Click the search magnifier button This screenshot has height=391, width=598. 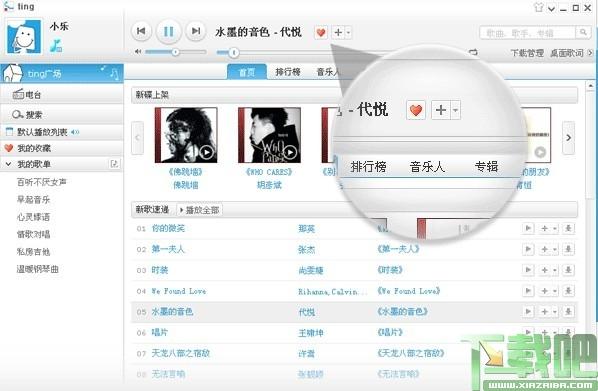click(583, 33)
